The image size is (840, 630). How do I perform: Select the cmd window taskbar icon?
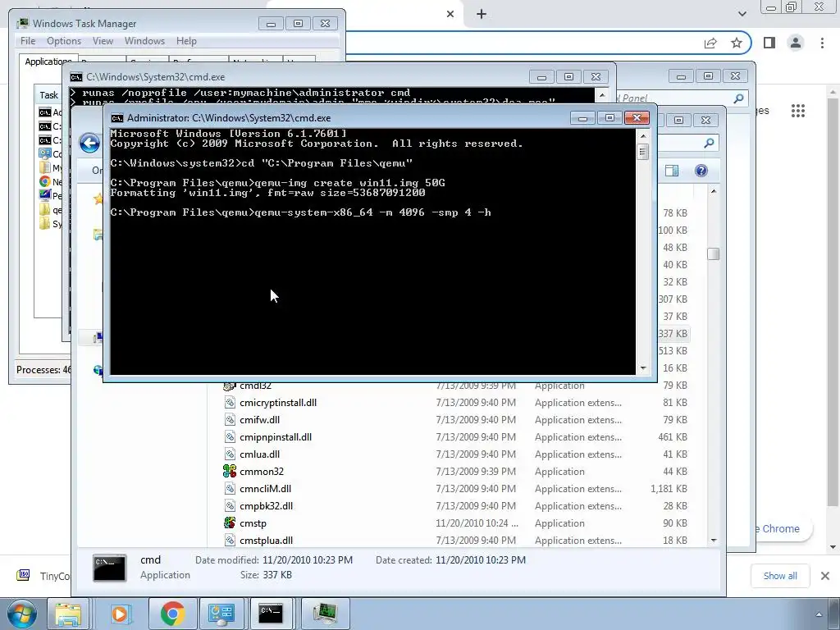pos(271,614)
